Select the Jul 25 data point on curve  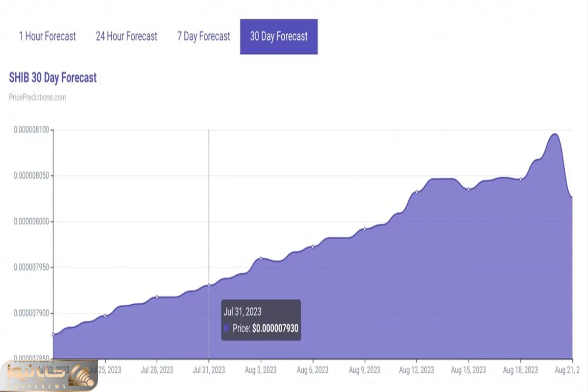pyautogui.click(x=105, y=316)
